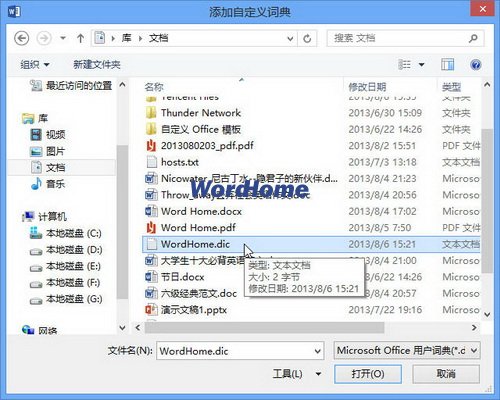Sort files by 名称 column header
The width and height of the screenshot is (500, 400).
[x=154, y=87]
